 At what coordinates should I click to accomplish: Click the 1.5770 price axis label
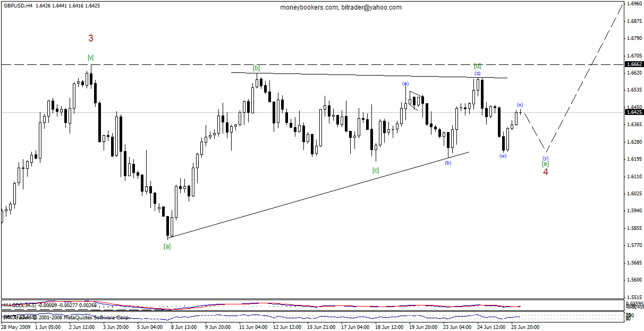pyautogui.click(x=635, y=245)
